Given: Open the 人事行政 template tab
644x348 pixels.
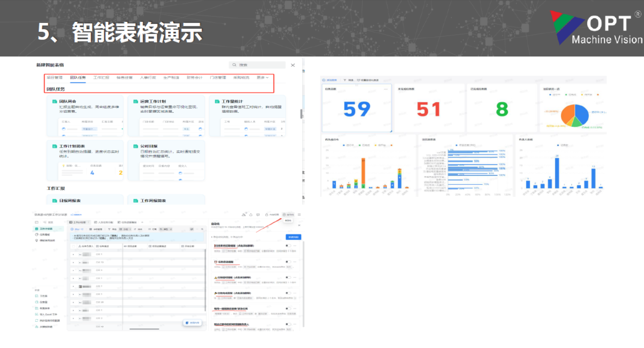Looking at the screenshot, I should pyautogui.click(x=148, y=77).
